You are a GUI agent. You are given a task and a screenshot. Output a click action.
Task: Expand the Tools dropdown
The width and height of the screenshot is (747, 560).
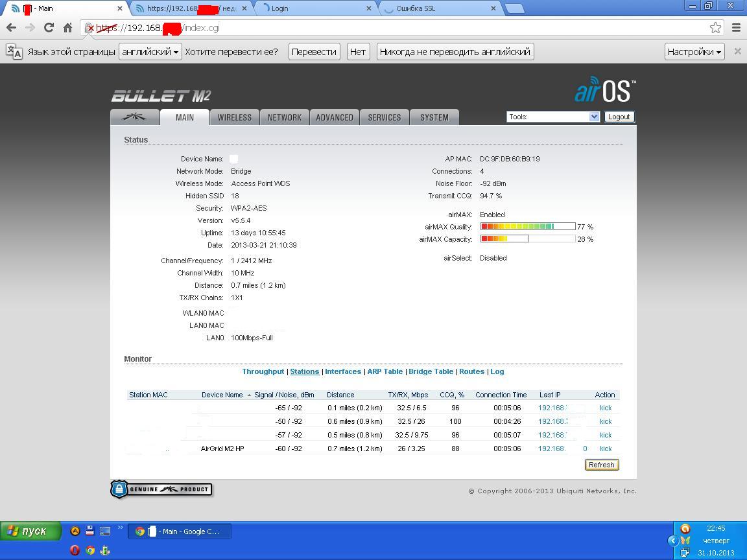coord(553,117)
